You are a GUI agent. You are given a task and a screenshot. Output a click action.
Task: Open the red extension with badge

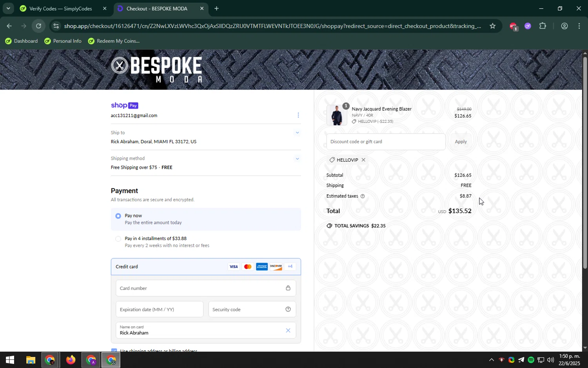(x=513, y=26)
